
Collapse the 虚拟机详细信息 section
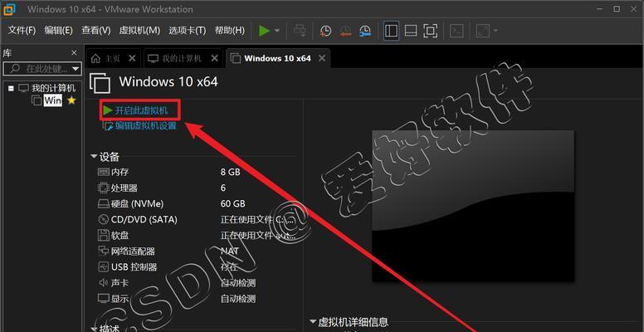coord(314,322)
